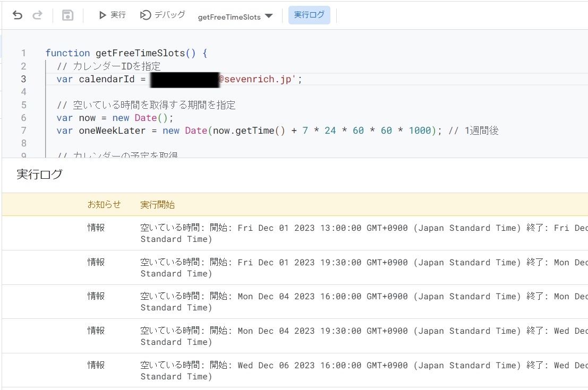Screen dimensions: 588x390
Task: Click the お知らせ column label
Action: click(x=104, y=204)
